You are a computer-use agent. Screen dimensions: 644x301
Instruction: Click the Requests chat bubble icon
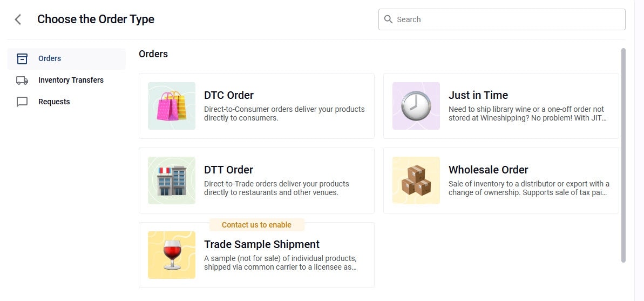coord(22,102)
